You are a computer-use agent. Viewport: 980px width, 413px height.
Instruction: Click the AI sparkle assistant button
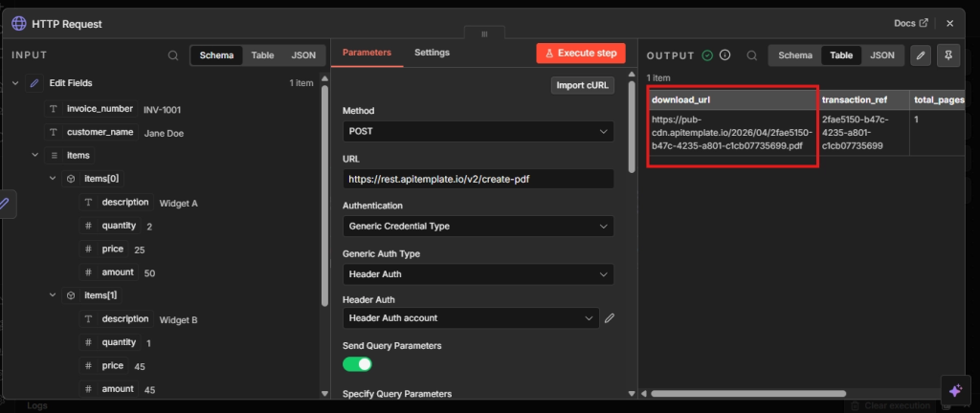pos(954,390)
